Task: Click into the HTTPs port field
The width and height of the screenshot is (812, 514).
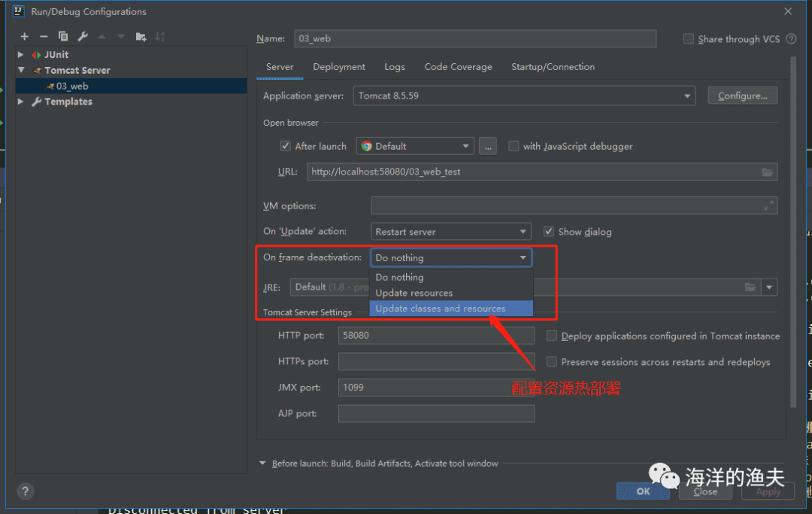Action: pyautogui.click(x=436, y=362)
